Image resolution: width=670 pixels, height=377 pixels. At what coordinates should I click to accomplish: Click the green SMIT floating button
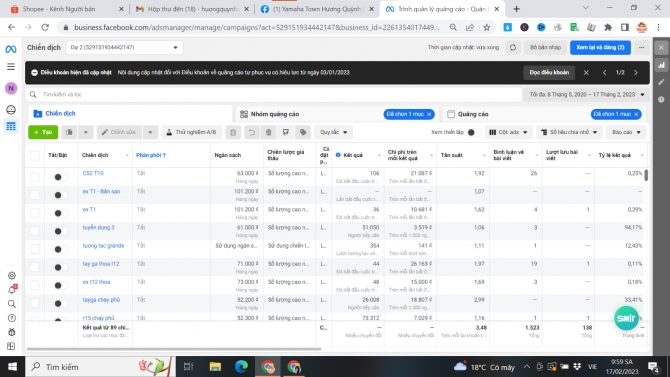pyautogui.click(x=626, y=318)
